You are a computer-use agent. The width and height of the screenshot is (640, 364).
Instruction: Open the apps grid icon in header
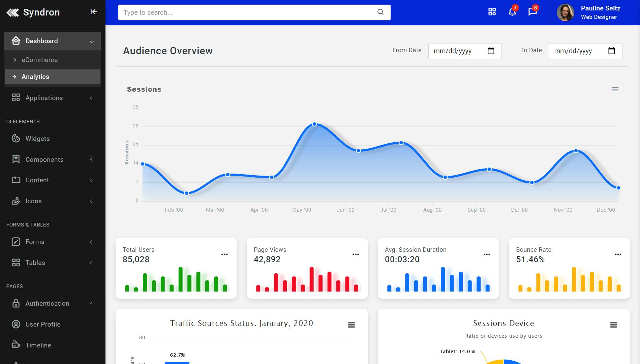click(492, 12)
